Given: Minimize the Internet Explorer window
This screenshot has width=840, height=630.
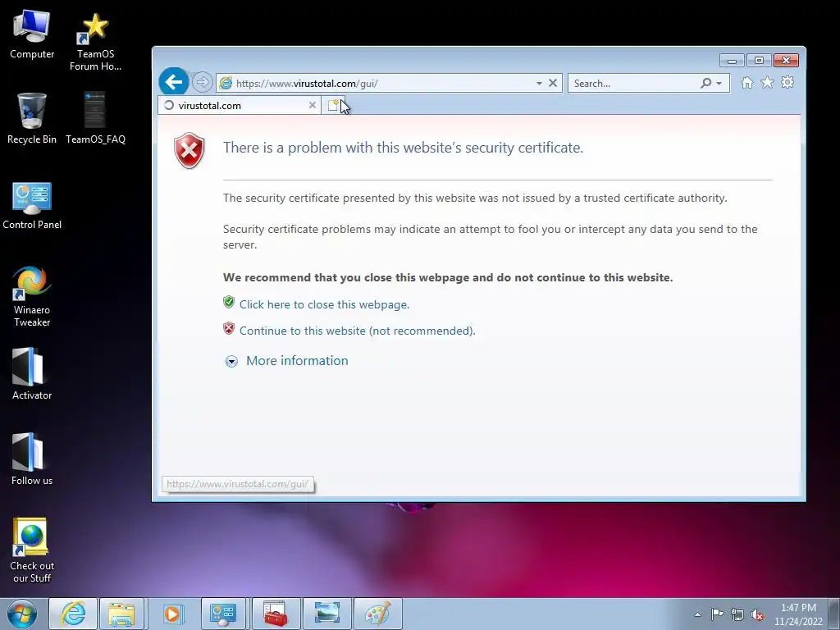Looking at the screenshot, I should point(732,61).
